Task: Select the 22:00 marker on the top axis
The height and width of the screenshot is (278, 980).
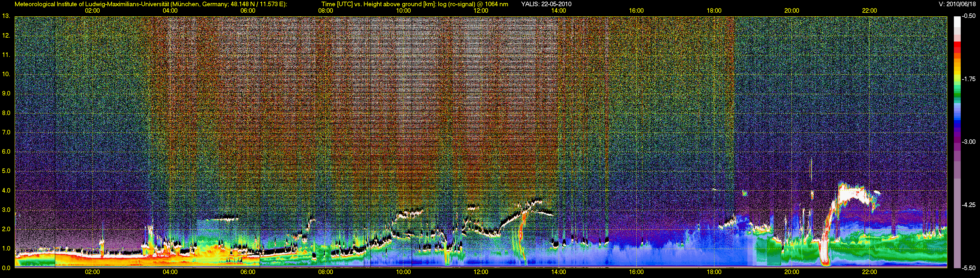Action: 869,11
